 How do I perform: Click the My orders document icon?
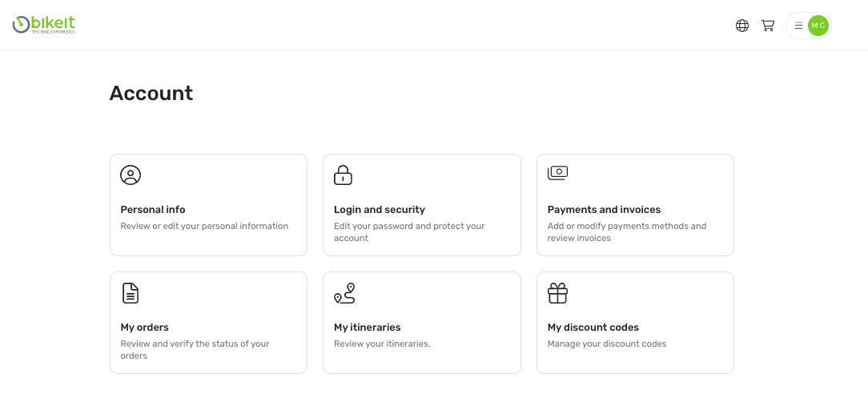[131, 293]
